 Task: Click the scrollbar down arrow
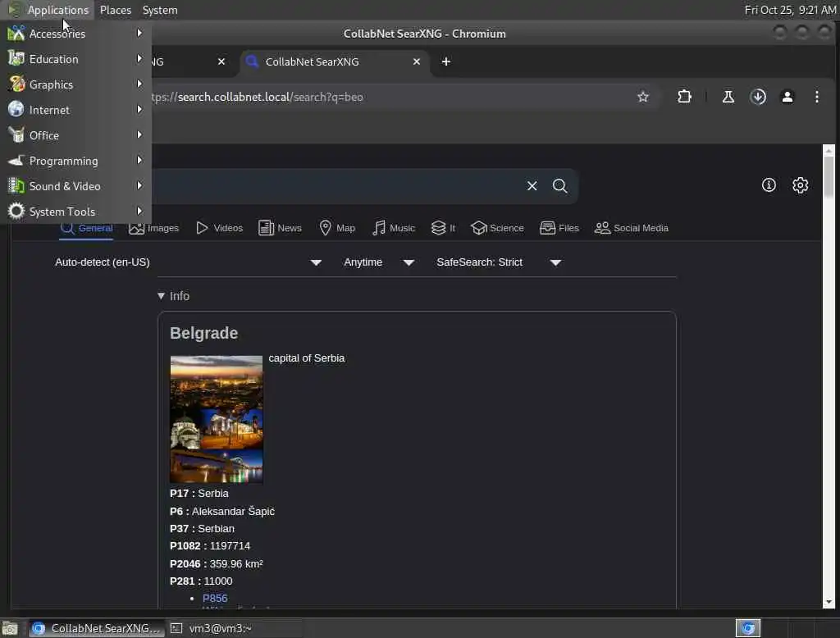(x=829, y=602)
